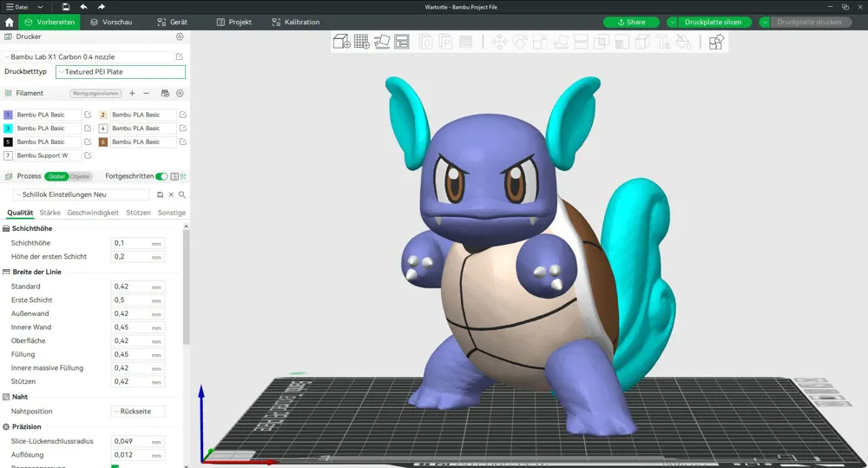Select the Scale tool
The width and height of the screenshot is (868, 468).
[x=540, y=42]
